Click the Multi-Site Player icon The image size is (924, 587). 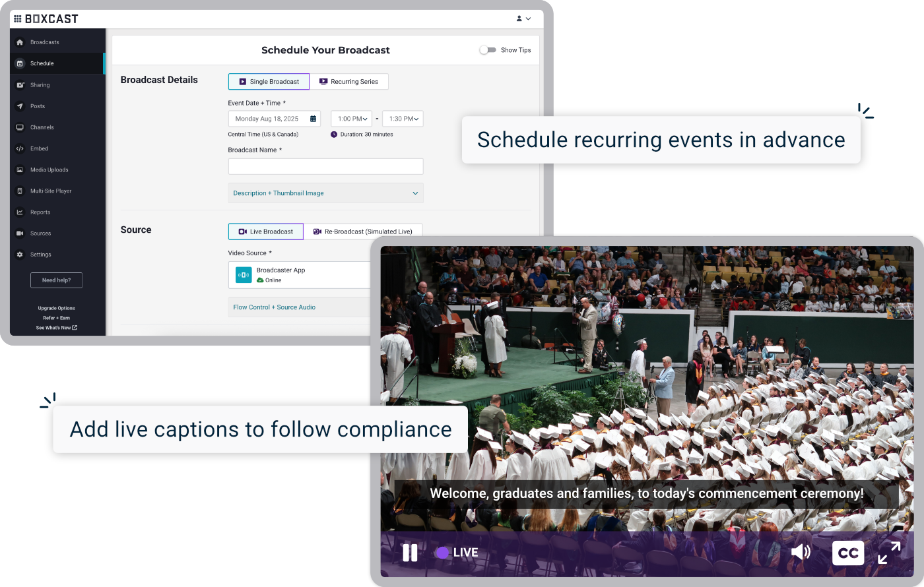(x=20, y=191)
